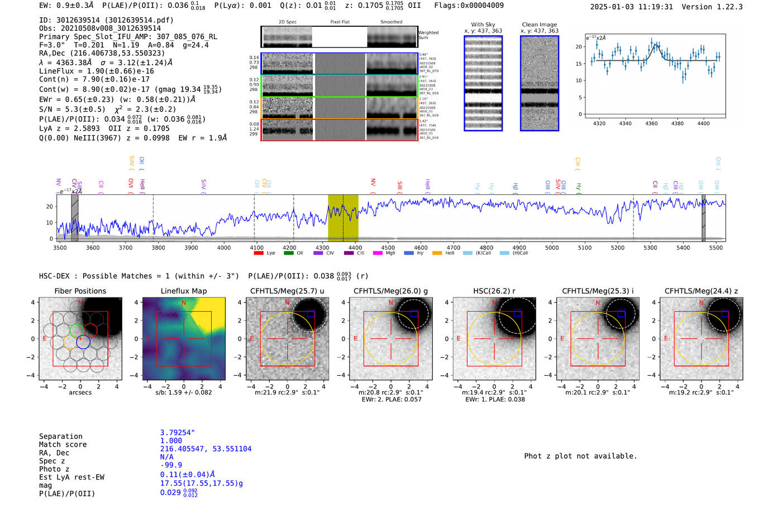Viewport: 782px width, 532px height.
Task: Click the Match score value 1.000
Action: pyautogui.click(x=171, y=441)
